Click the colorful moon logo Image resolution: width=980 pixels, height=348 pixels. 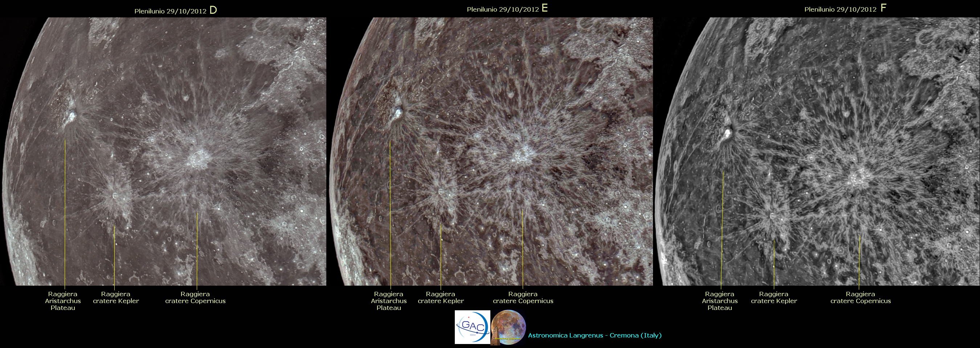pos(508,327)
